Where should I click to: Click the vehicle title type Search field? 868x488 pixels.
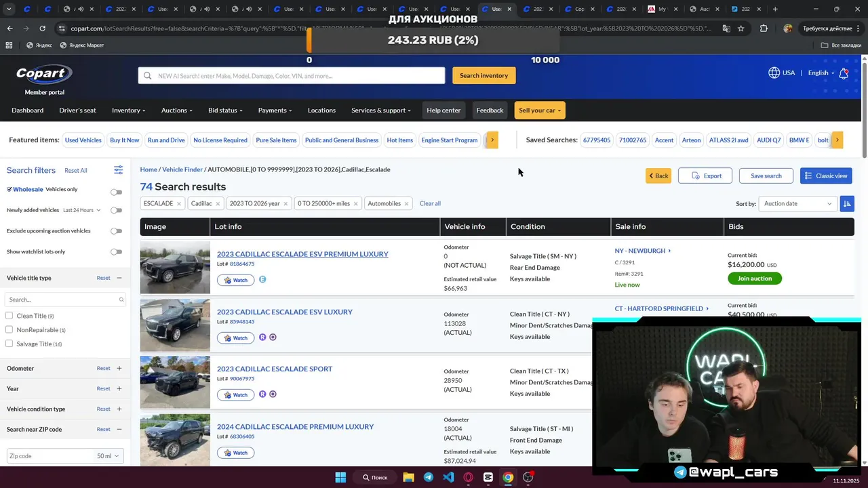pyautogui.click(x=65, y=300)
